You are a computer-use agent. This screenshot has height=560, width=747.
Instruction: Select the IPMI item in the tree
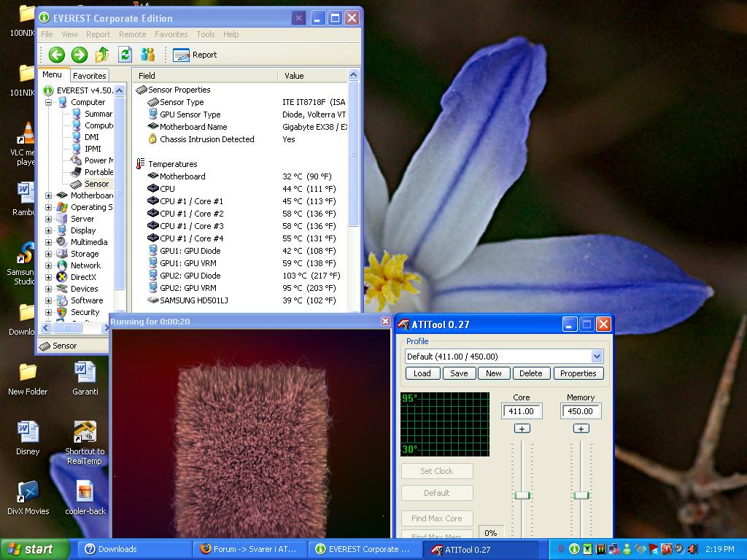coord(93,149)
